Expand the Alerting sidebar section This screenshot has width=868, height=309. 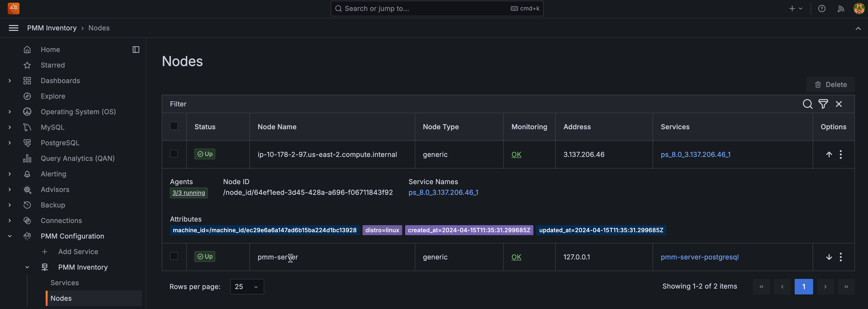tap(10, 174)
